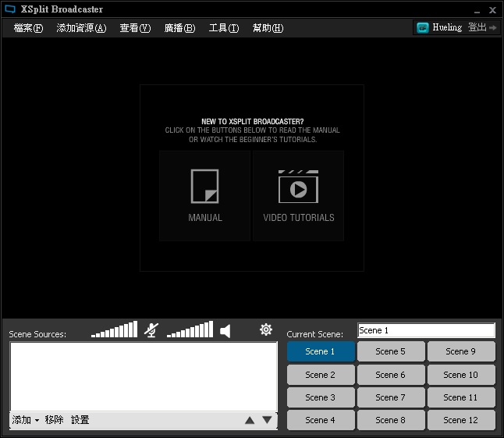Screen dimensions: 504x438
Task: Minimize the XSplit Broadcaster window
Action: coord(477,11)
